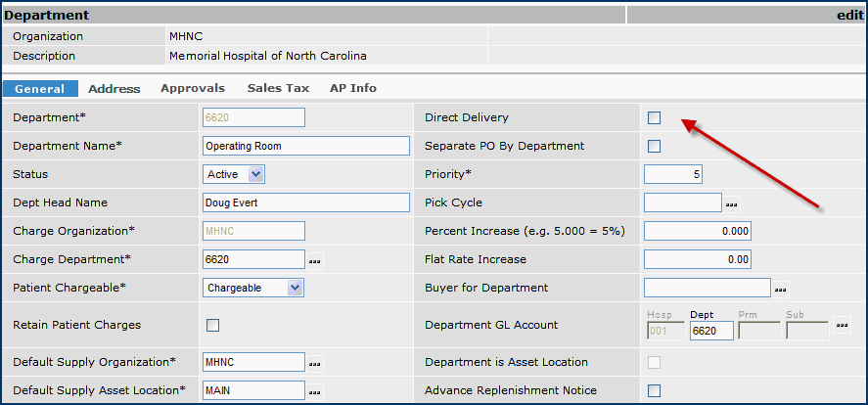Open the Approvals tab

[x=193, y=88]
